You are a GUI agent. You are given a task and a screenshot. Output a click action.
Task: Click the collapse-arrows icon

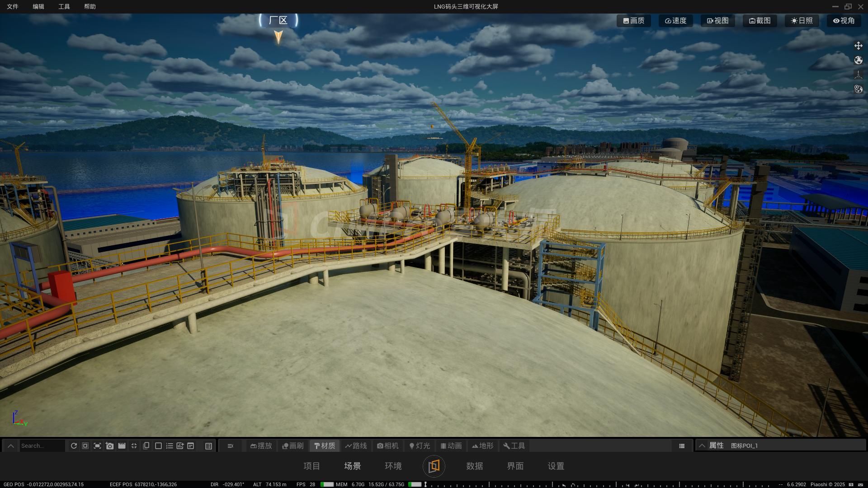(x=134, y=446)
